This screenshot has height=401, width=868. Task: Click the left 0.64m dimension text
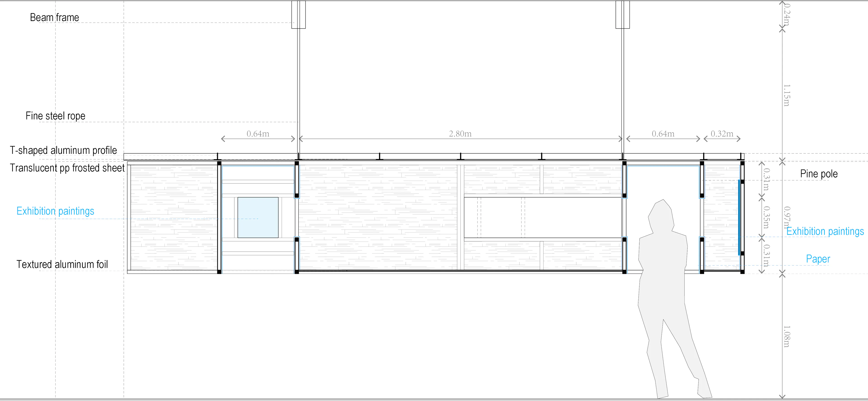(x=258, y=134)
